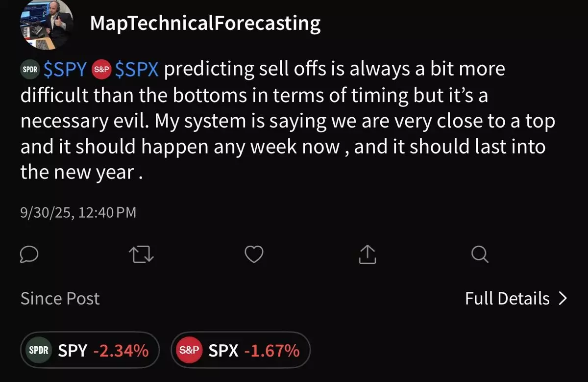Select the SPX -1.67% performance value

271,351
